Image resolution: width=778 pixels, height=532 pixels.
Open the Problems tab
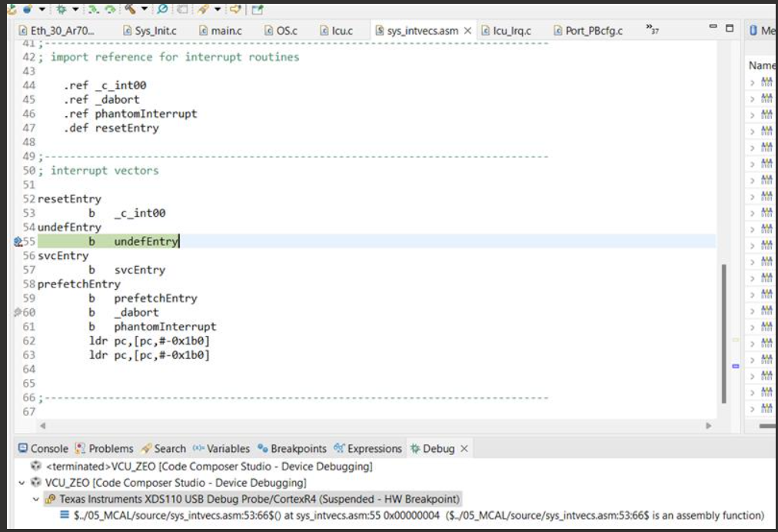point(105,449)
